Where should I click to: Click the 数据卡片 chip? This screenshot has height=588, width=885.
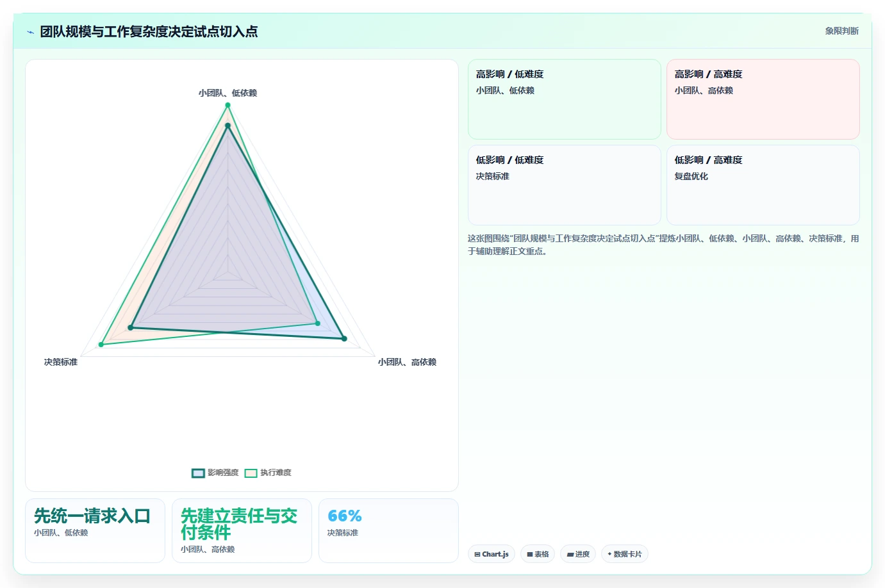coord(625,554)
